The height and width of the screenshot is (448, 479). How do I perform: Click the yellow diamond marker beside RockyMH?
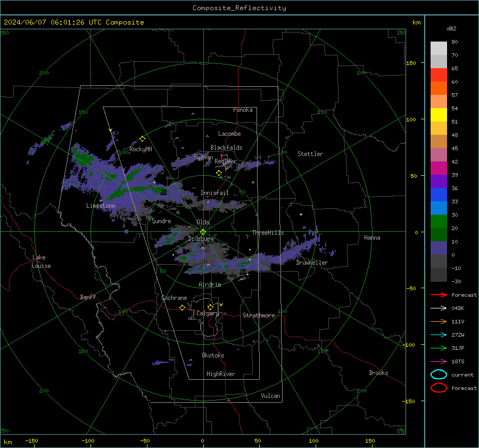(x=142, y=139)
